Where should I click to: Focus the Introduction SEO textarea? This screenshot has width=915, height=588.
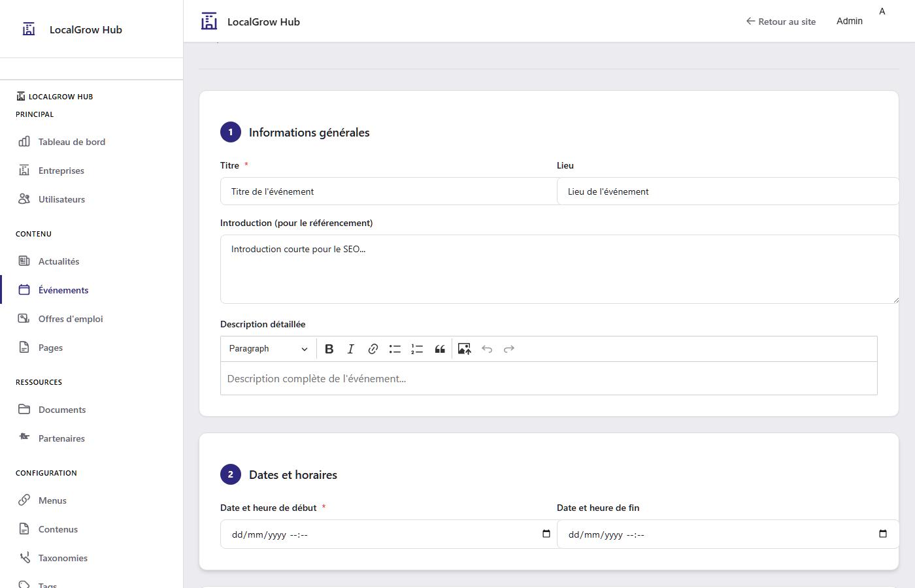[559, 269]
